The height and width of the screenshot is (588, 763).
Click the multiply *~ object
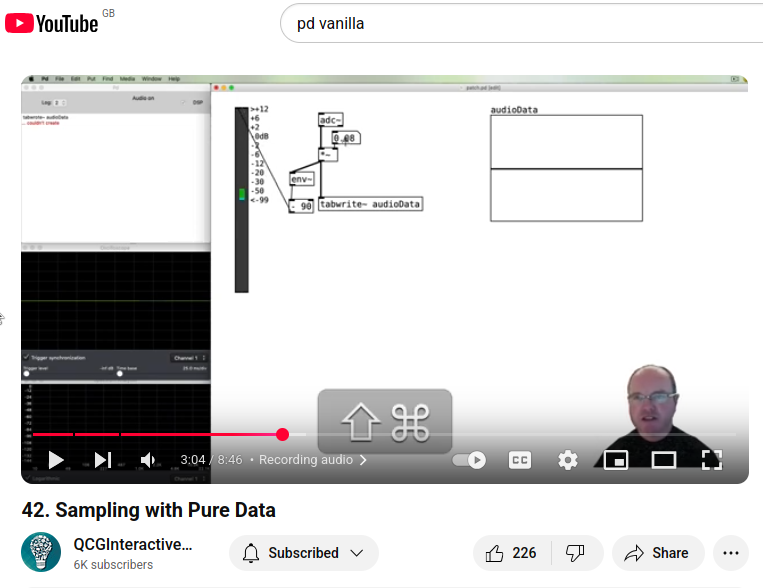coord(328,155)
